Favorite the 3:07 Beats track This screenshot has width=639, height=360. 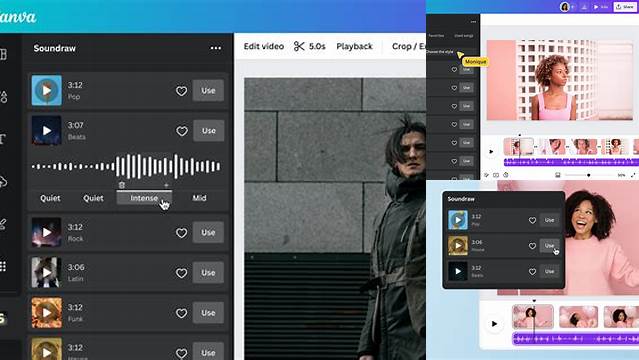(181, 131)
